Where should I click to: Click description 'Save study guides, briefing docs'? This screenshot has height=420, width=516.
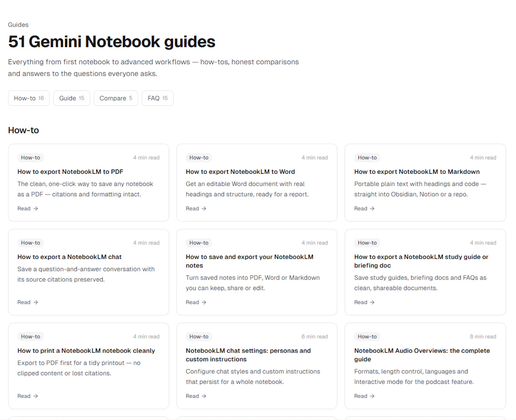[420, 283]
